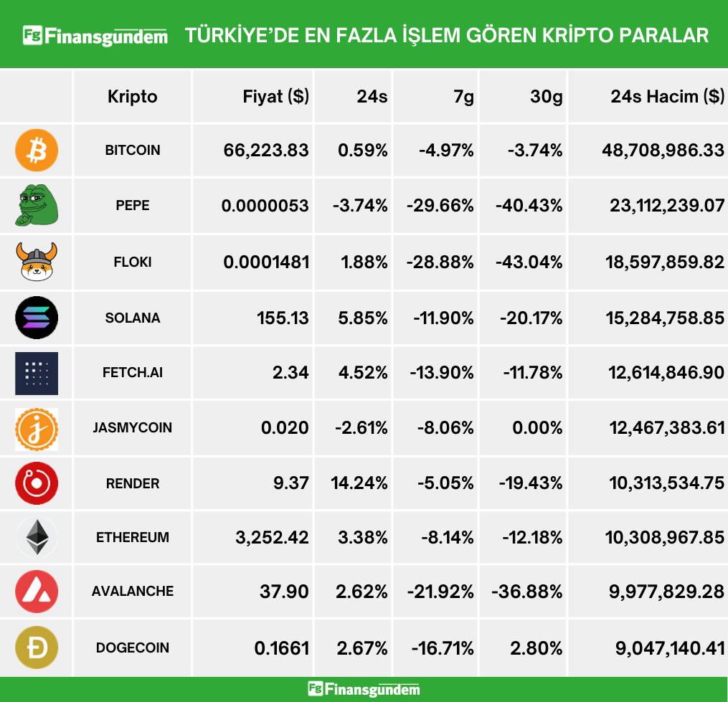Screen dimensions: 728x702
Task: Click the Solana logo icon
Action: pyautogui.click(x=37, y=318)
